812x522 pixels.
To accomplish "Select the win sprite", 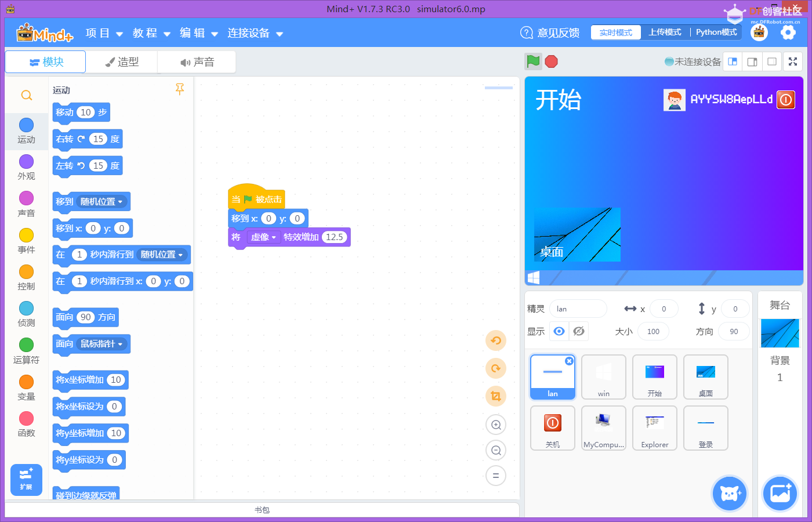I will 604,377.
